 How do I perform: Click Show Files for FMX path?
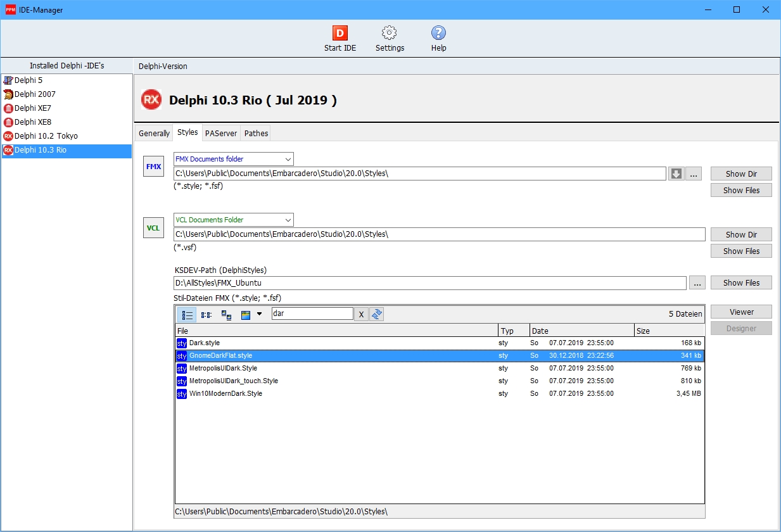(x=741, y=190)
